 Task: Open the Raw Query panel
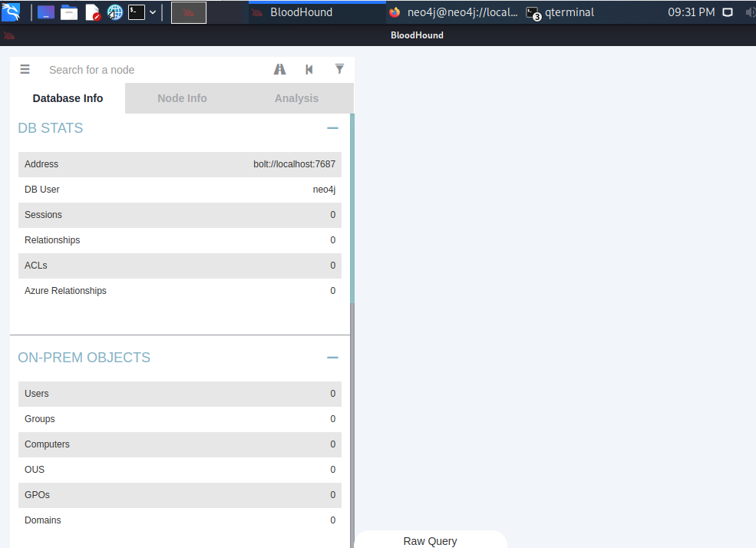430,540
